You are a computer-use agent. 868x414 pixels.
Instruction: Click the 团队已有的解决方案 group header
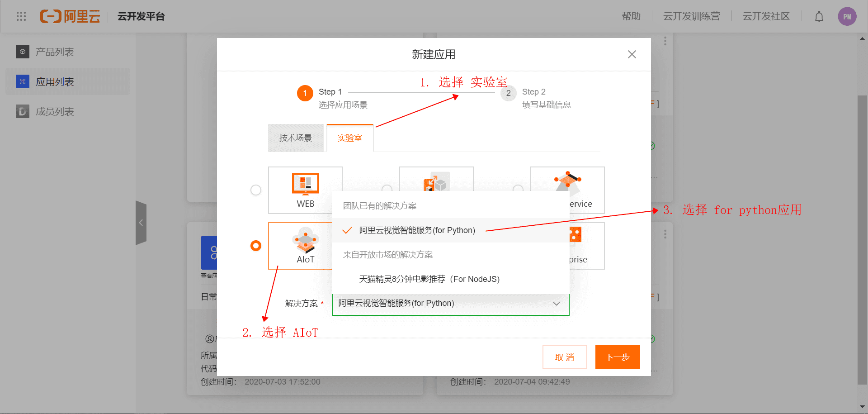[x=380, y=206]
